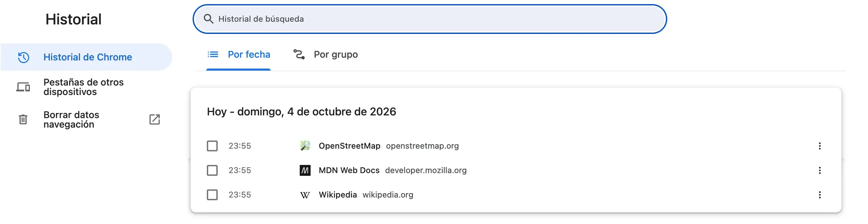The width and height of the screenshot is (868, 224).
Task: Click the Historial de Chrome clock icon
Action: pyautogui.click(x=23, y=57)
